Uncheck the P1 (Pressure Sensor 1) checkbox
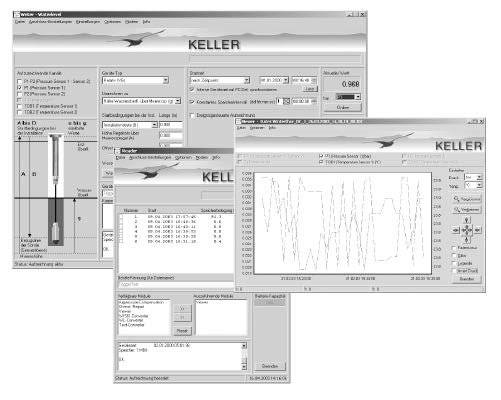 click(x=19, y=88)
